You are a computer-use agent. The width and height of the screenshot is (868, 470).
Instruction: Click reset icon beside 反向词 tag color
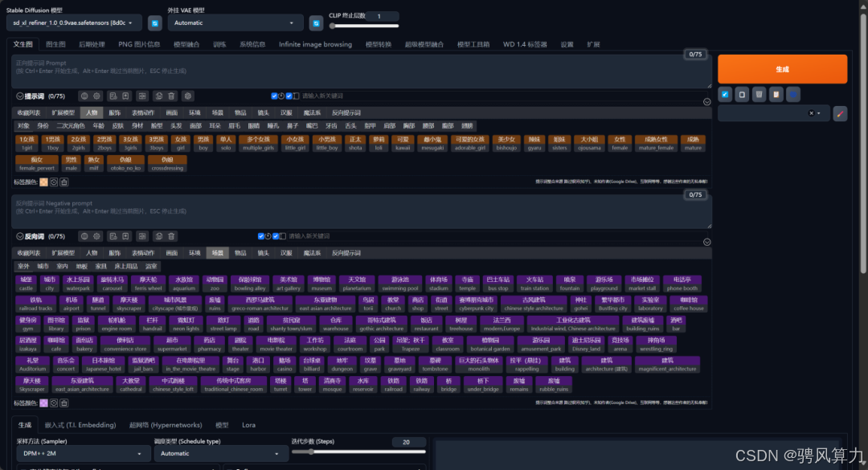point(54,403)
